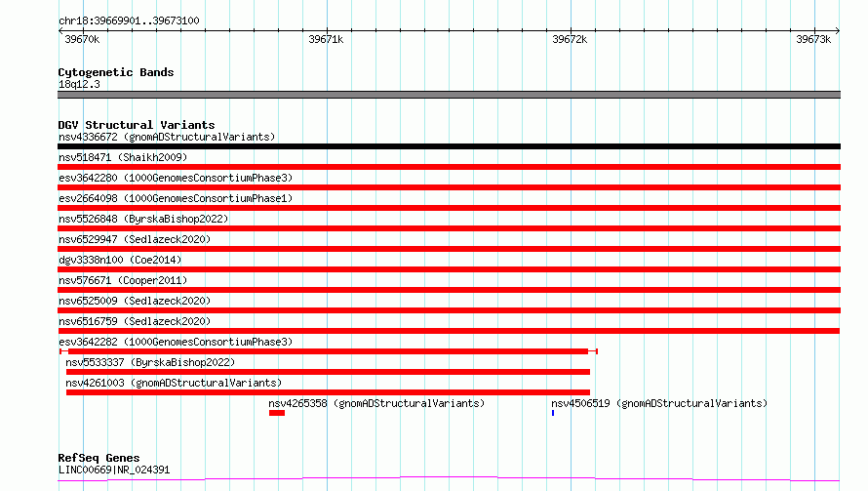Click the magenta LINC00669 gene line

(x=449, y=479)
